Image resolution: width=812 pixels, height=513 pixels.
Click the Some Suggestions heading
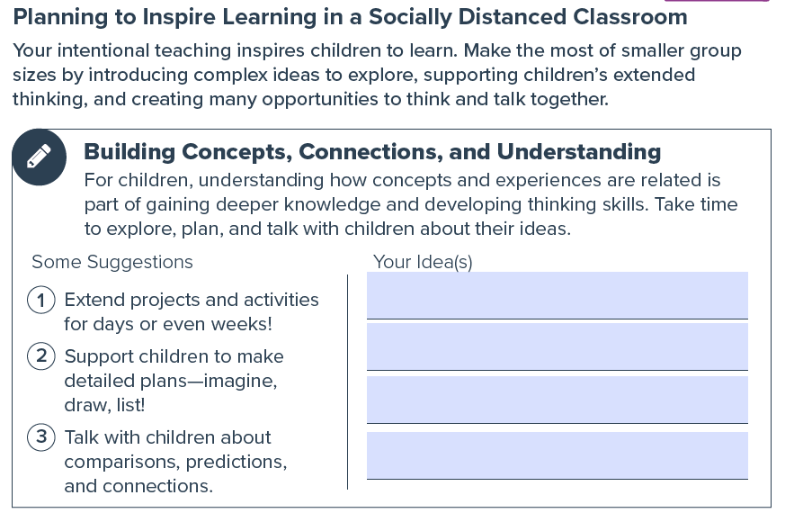point(112,262)
